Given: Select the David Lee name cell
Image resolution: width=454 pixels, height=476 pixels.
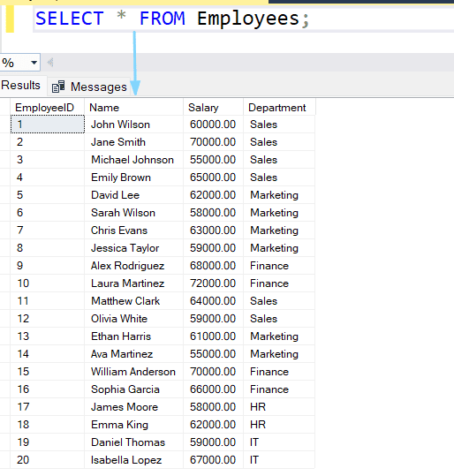Looking at the screenshot, I should click(134, 195).
